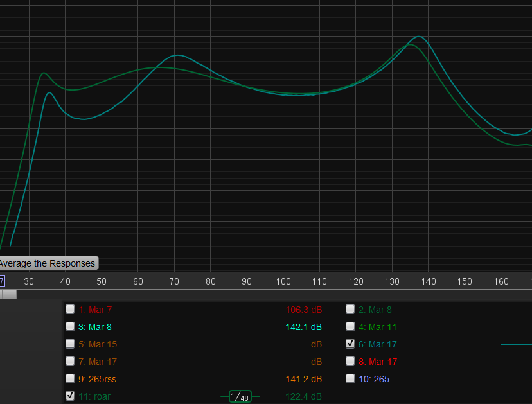Uncheck the 11: roar trace checkbox
Viewport: 532px width, 404px height.
pyautogui.click(x=70, y=396)
